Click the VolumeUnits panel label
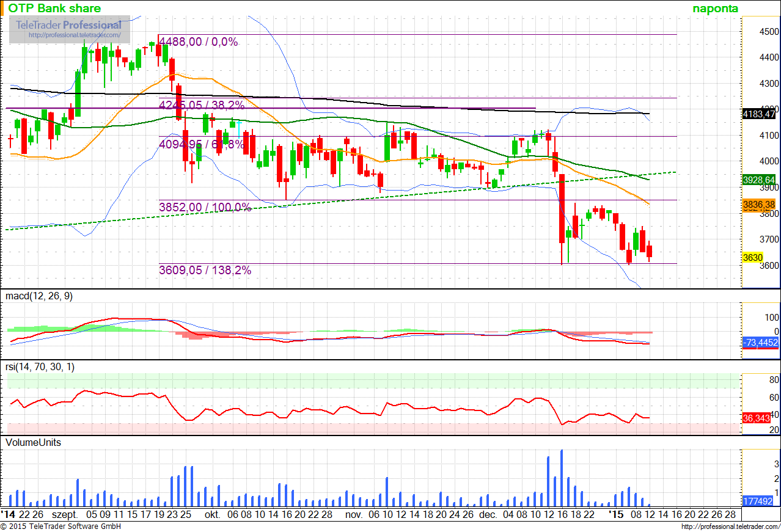Viewport: 781px width, 532px height. (x=34, y=442)
